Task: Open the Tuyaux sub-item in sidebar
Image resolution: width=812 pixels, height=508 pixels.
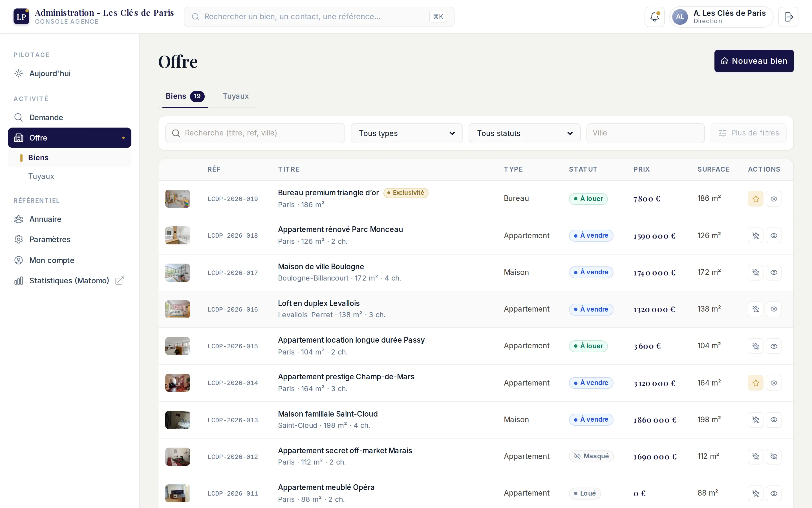Action: click(69, 176)
